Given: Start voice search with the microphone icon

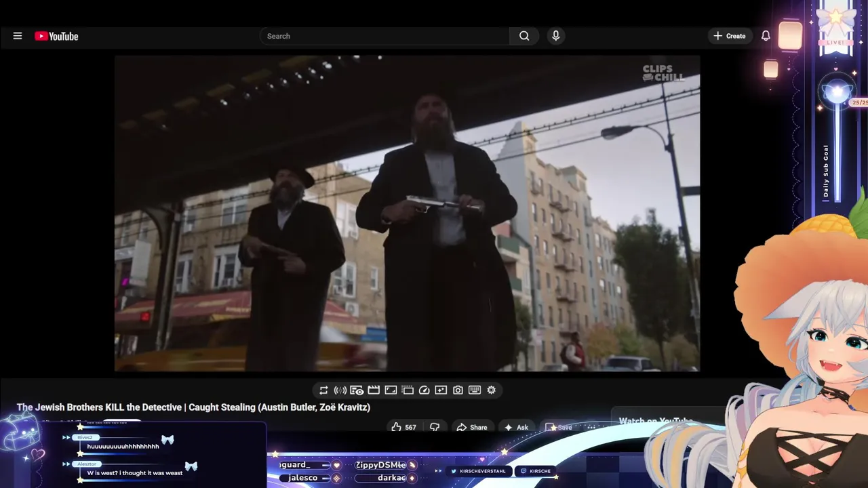Looking at the screenshot, I should (x=555, y=36).
